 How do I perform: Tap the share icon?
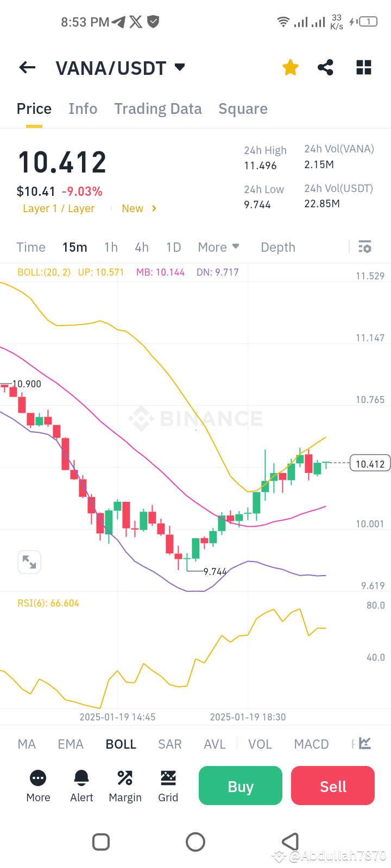pyautogui.click(x=325, y=67)
